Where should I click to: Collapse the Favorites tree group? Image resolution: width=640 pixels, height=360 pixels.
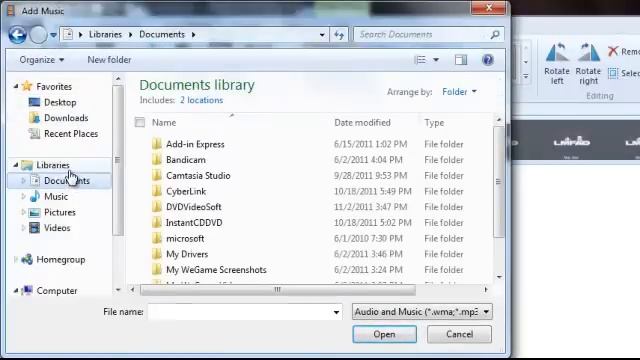pyautogui.click(x=16, y=86)
